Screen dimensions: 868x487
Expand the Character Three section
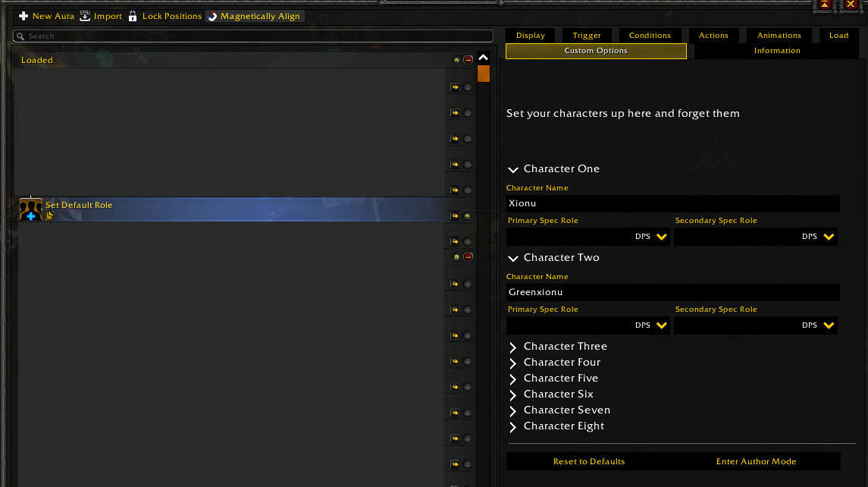click(x=513, y=347)
